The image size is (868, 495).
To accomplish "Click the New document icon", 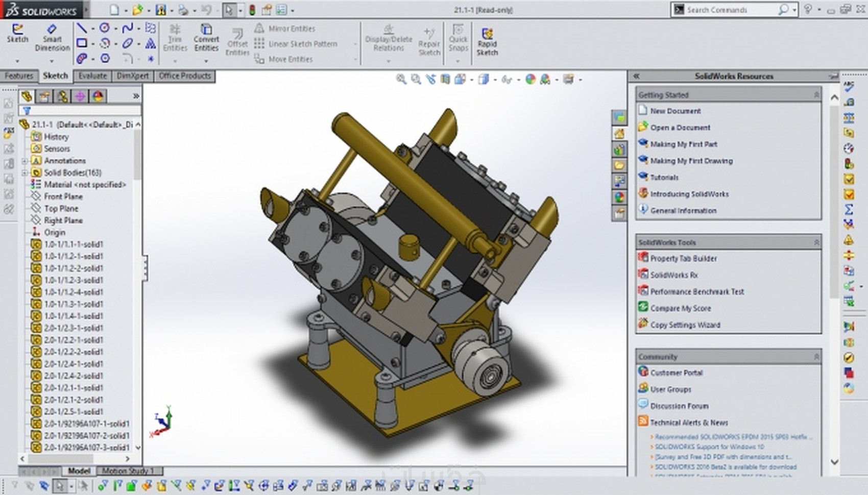I will pyautogui.click(x=114, y=10).
